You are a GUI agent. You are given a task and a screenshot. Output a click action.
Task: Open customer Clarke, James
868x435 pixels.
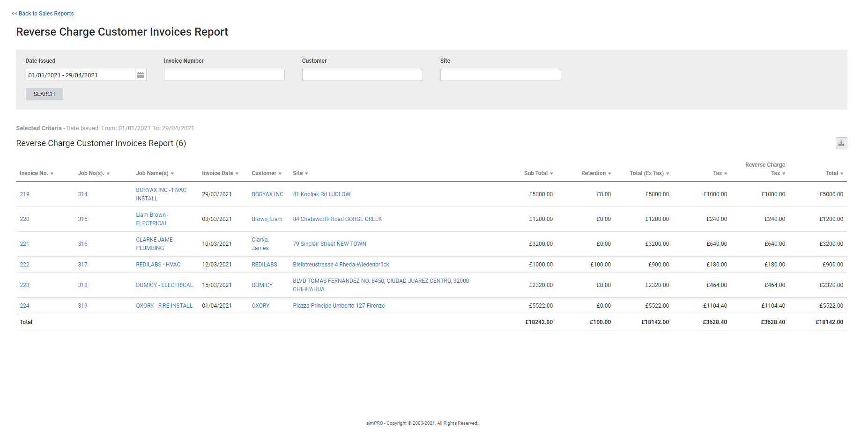pyautogui.click(x=260, y=244)
